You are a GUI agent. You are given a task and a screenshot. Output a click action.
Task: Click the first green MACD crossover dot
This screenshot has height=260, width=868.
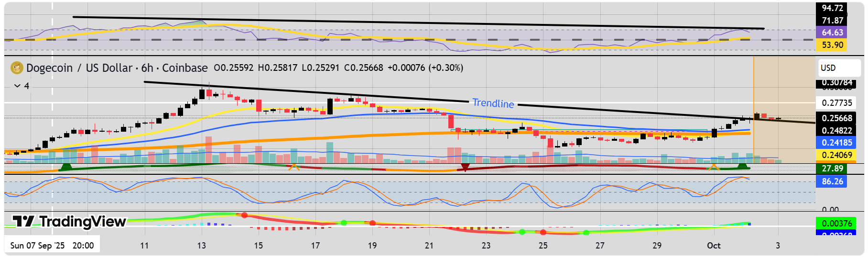click(344, 223)
